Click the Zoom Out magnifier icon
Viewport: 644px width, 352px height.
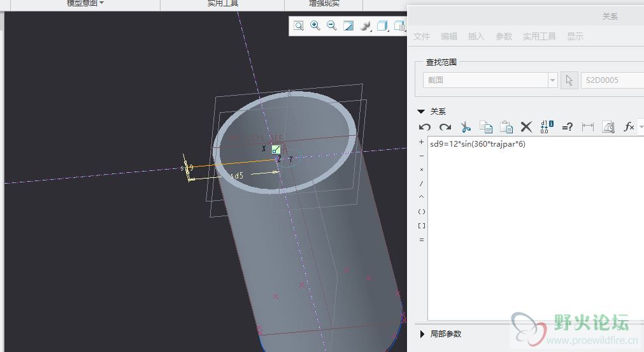point(331,26)
